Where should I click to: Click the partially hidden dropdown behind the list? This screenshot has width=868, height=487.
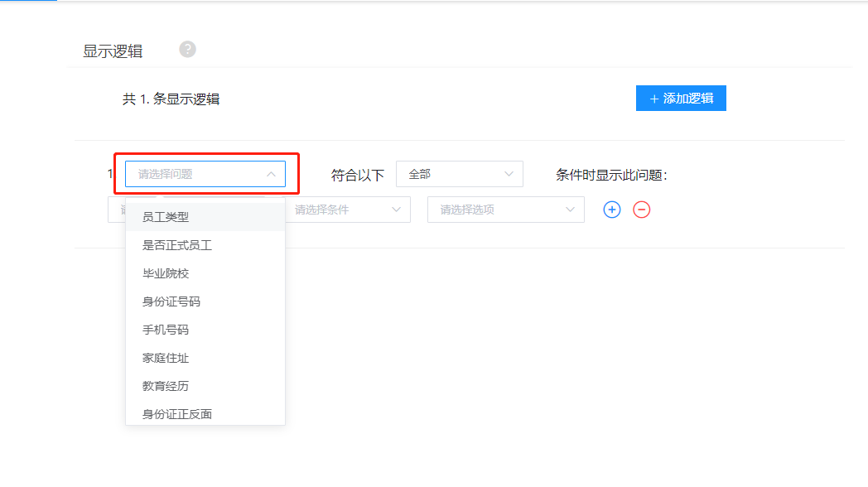[116, 210]
